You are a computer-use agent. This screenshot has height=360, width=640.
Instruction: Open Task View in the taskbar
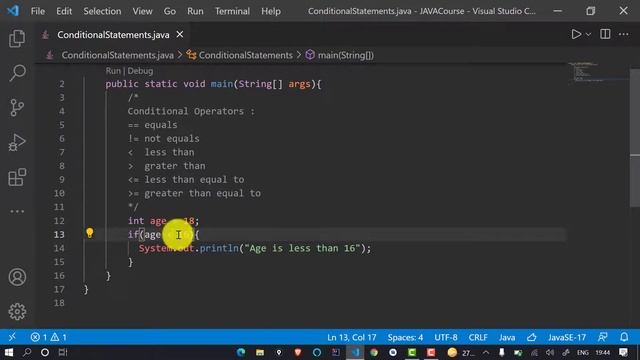click(x=63, y=352)
